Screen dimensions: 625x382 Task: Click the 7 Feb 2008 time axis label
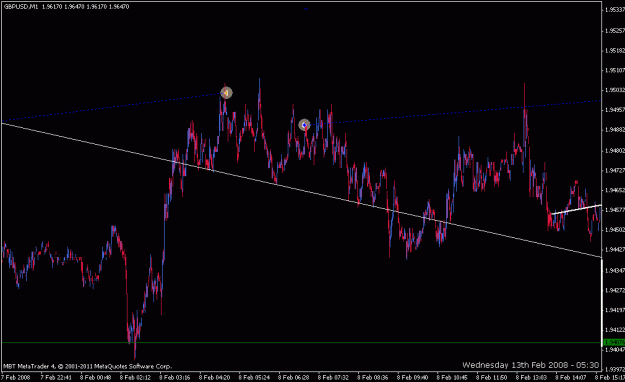[16, 377]
